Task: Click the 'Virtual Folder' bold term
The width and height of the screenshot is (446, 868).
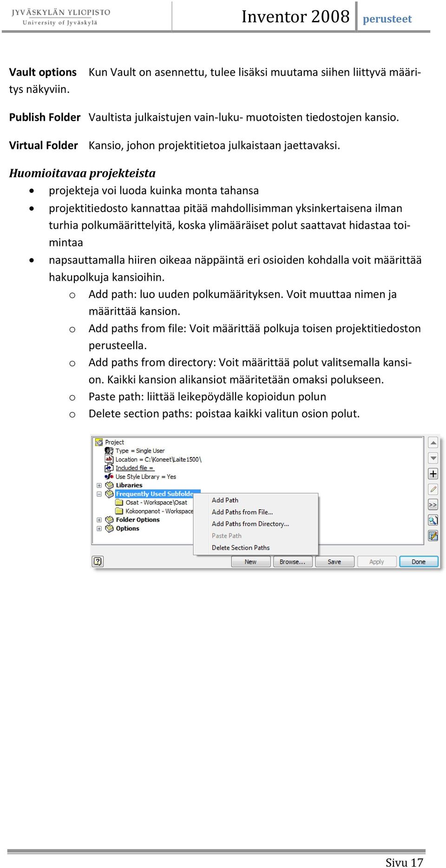Action: pos(43,146)
